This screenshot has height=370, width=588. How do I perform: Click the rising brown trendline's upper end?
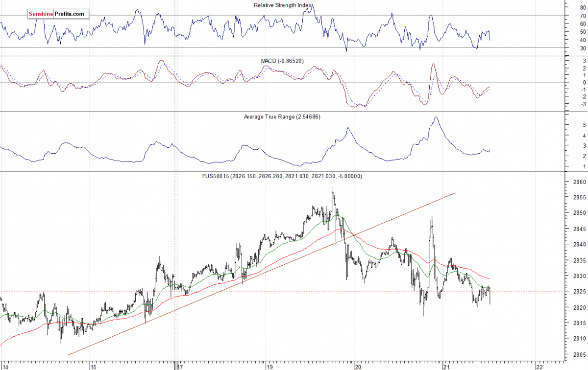tap(455, 193)
